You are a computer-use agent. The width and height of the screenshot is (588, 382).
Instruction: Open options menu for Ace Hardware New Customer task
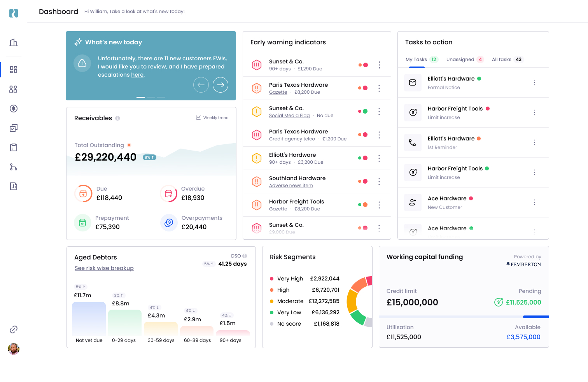[535, 202]
